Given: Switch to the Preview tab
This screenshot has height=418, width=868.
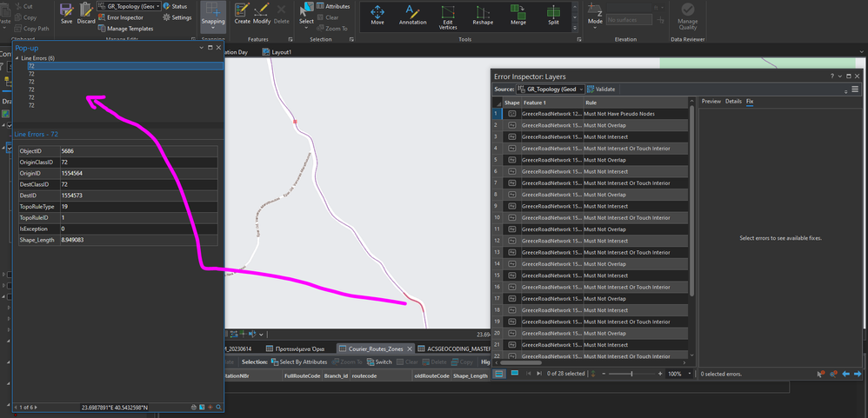Looking at the screenshot, I should pos(711,101).
